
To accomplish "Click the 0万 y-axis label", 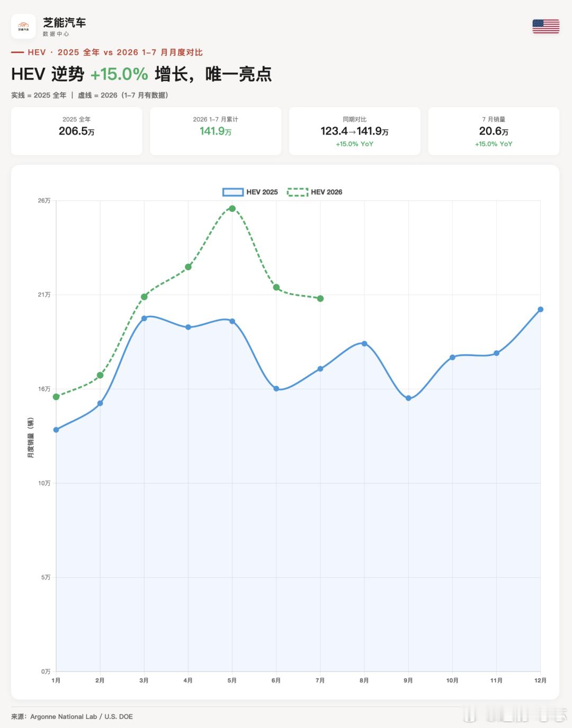I will coord(46,671).
